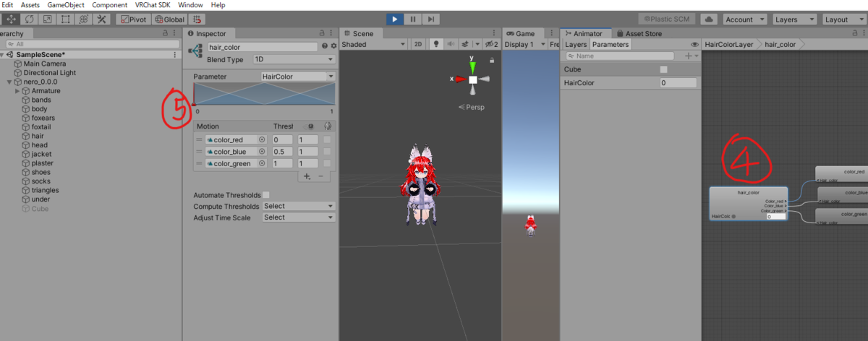The width and height of the screenshot is (868, 341).
Task: Open SampleScene options menu
Action: 174,54
